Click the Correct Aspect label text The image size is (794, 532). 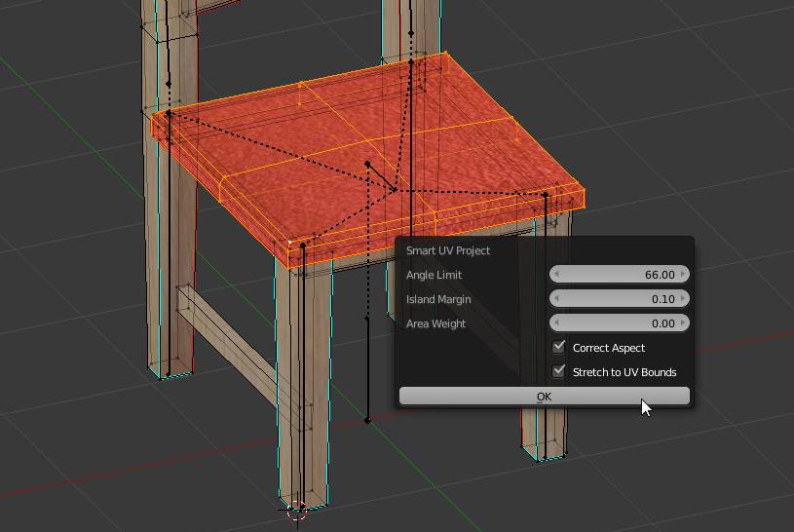[x=609, y=348]
